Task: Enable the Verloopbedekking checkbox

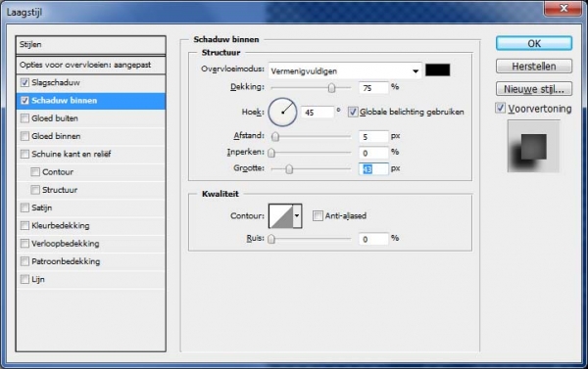Action: [x=24, y=244]
